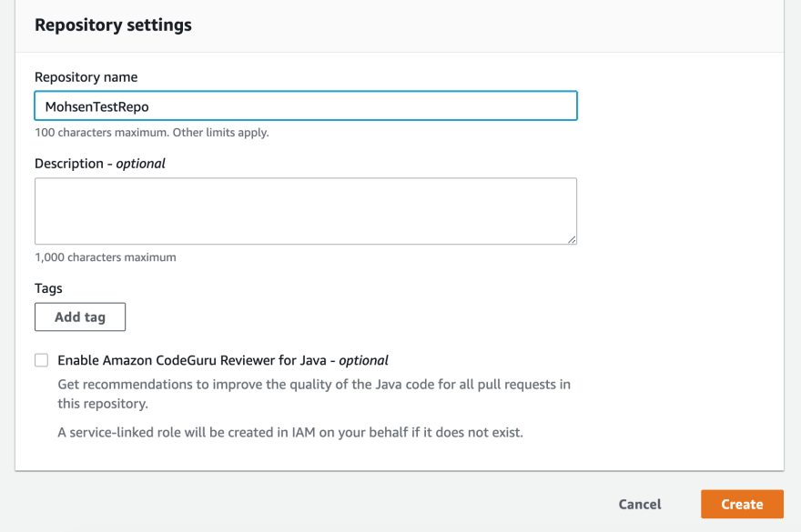Cancel repository creation
801x532 pixels.
[x=640, y=505]
